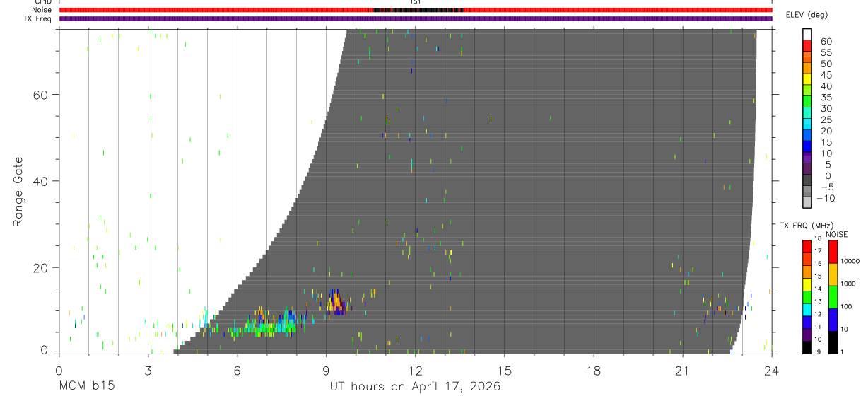Click the purple TX Freq strip above plot
This screenshot has height=401, width=868.
point(416,18)
